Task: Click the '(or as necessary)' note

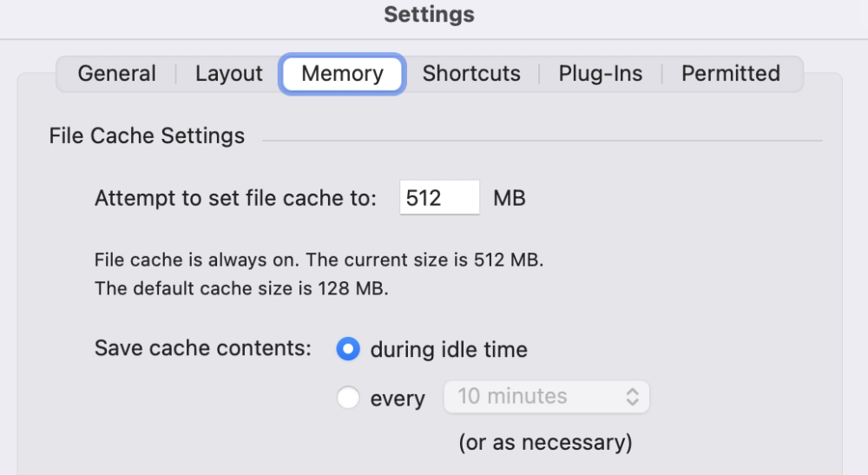Action: click(x=545, y=442)
